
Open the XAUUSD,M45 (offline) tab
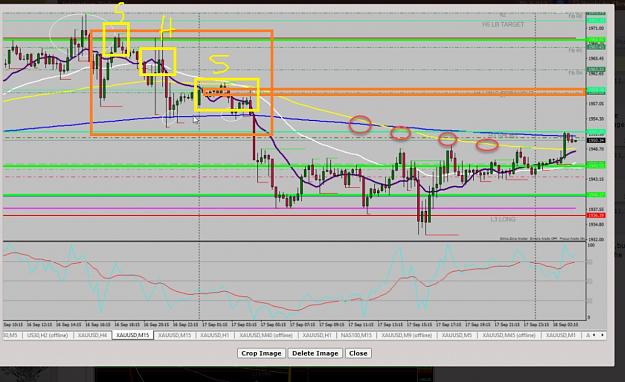[509, 335]
